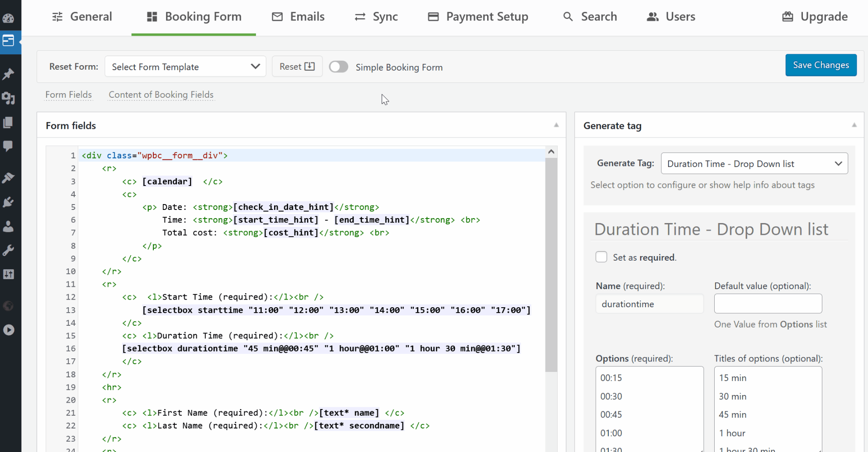Open the Pages sidebar icon

point(8,122)
